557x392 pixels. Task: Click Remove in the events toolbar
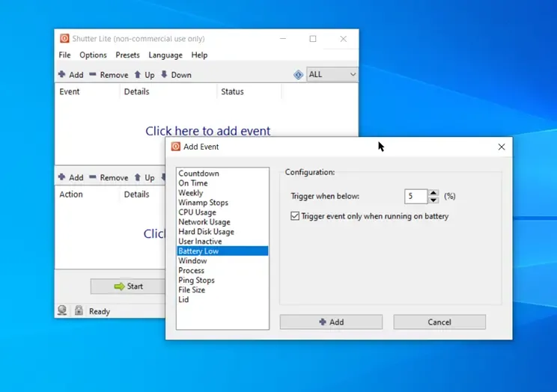tap(109, 75)
